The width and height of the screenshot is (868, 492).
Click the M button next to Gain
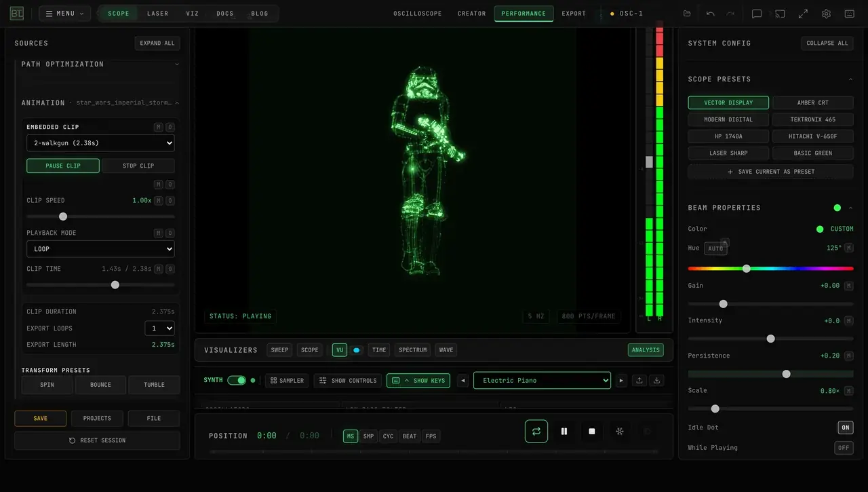[x=849, y=286]
